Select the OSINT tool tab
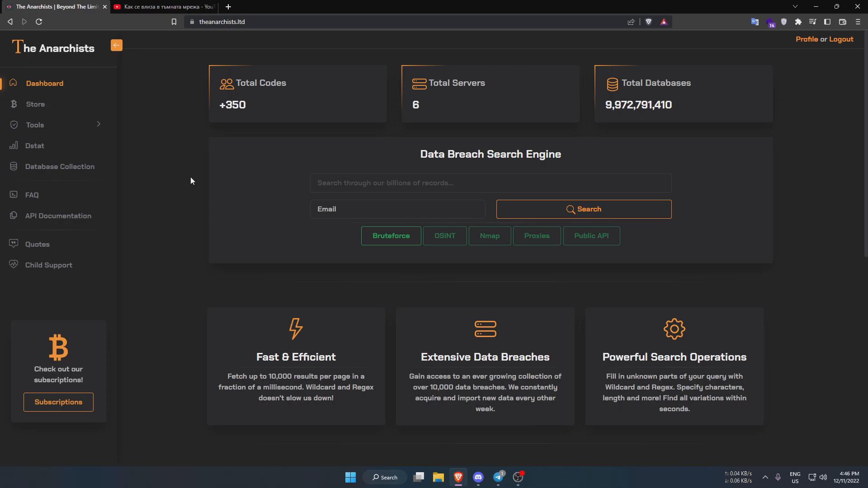This screenshot has width=868, height=488. point(444,236)
